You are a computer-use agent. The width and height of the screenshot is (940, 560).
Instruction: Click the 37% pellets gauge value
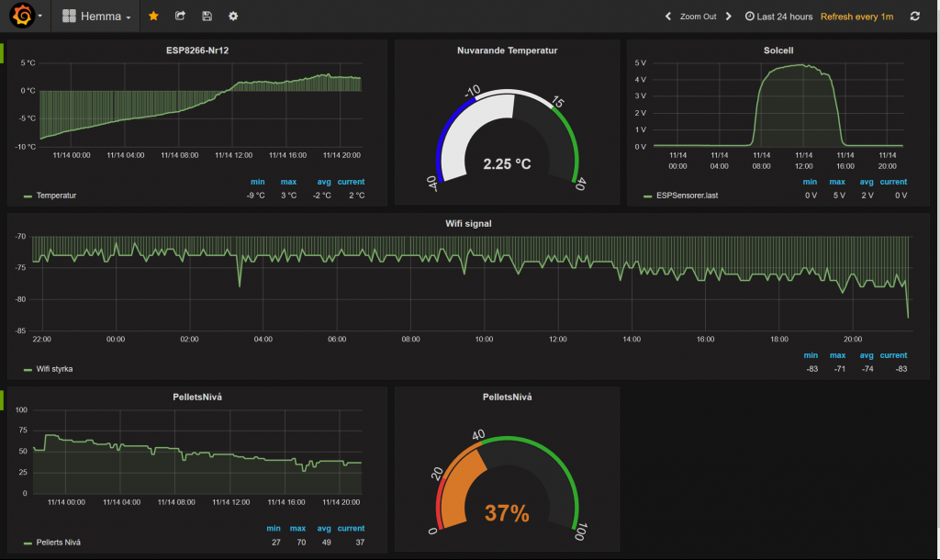click(x=507, y=513)
